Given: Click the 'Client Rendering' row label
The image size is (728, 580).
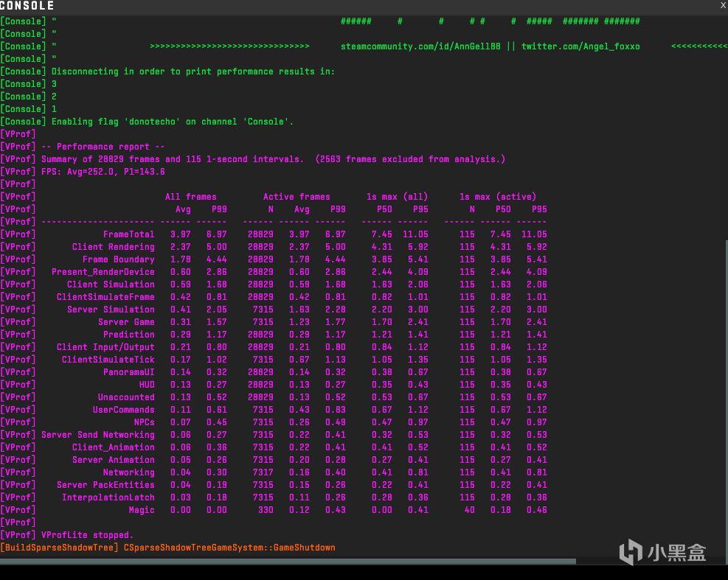Looking at the screenshot, I should pos(114,247).
